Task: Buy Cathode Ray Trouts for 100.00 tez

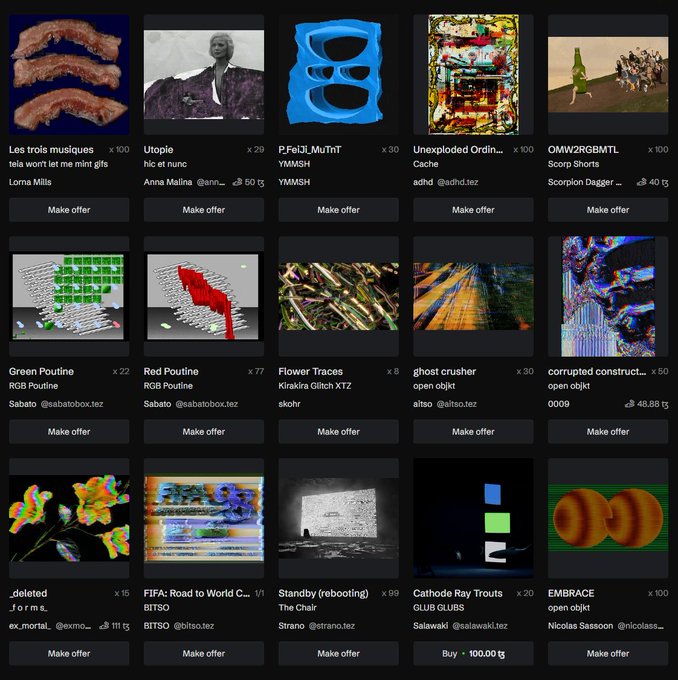Action: [473, 654]
